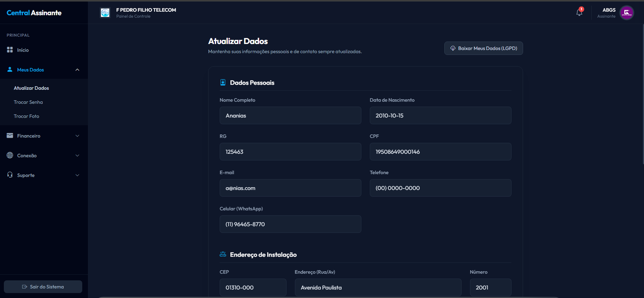Click the Conexão globe icon

point(10,155)
